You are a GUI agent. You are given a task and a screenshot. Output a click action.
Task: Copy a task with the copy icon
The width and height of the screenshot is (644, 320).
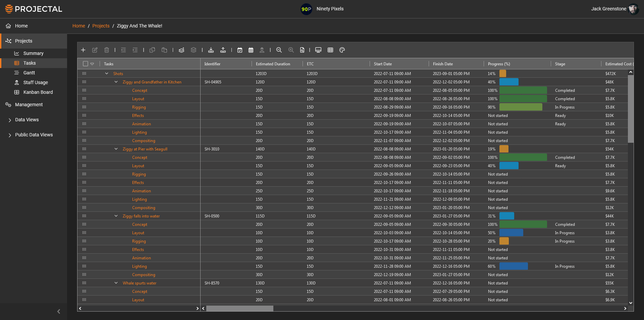pos(152,50)
